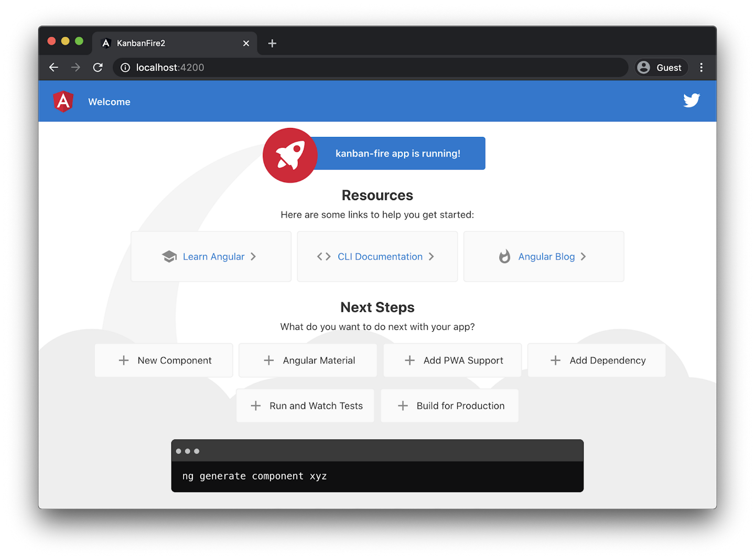Expand the chevron next to CLI Documentation
The width and height of the screenshot is (755, 560).
tap(431, 256)
